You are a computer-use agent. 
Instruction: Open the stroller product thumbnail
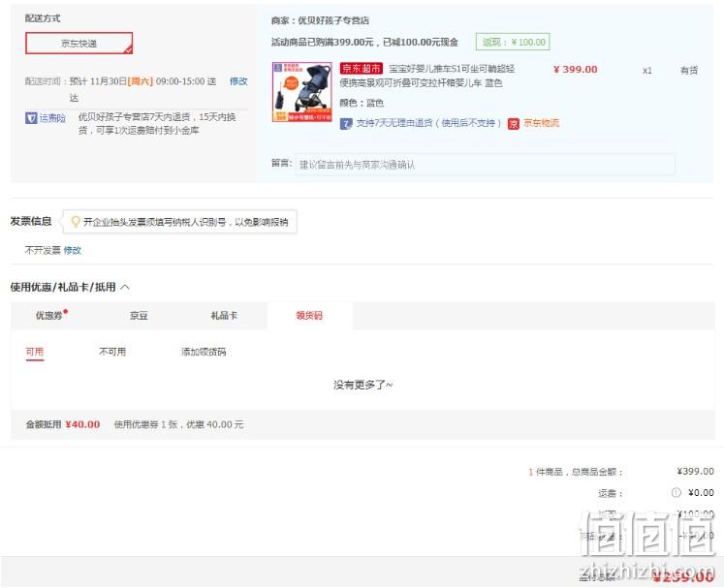click(x=302, y=92)
